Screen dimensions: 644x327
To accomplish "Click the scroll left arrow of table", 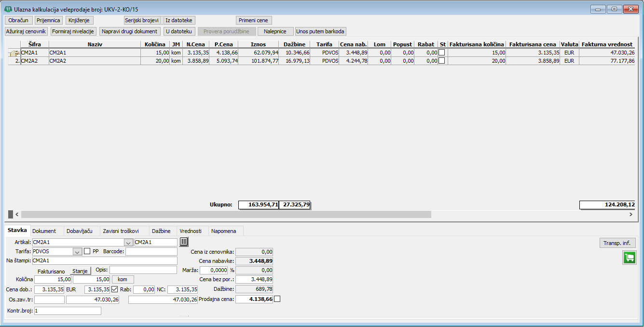I will click(x=17, y=214).
